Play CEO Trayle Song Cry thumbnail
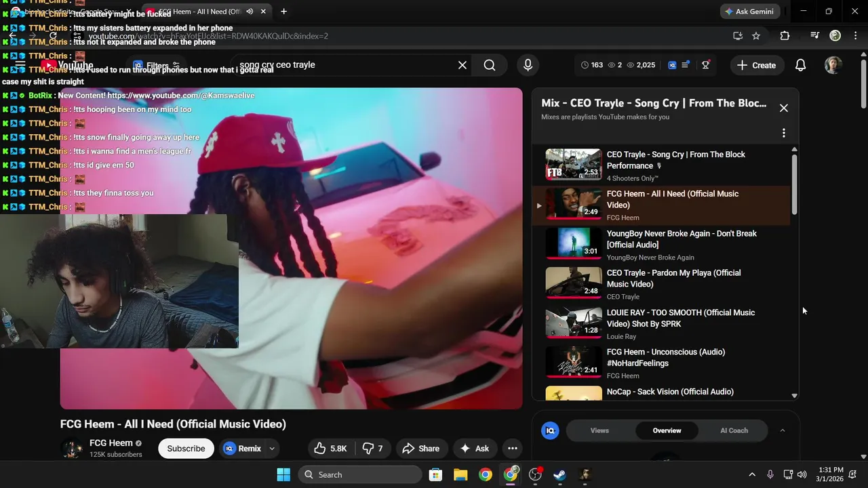This screenshot has height=488, width=868. click(573, 164)
